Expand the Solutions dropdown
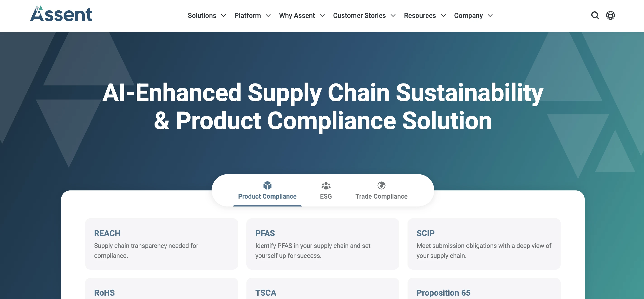 [202, 15]
